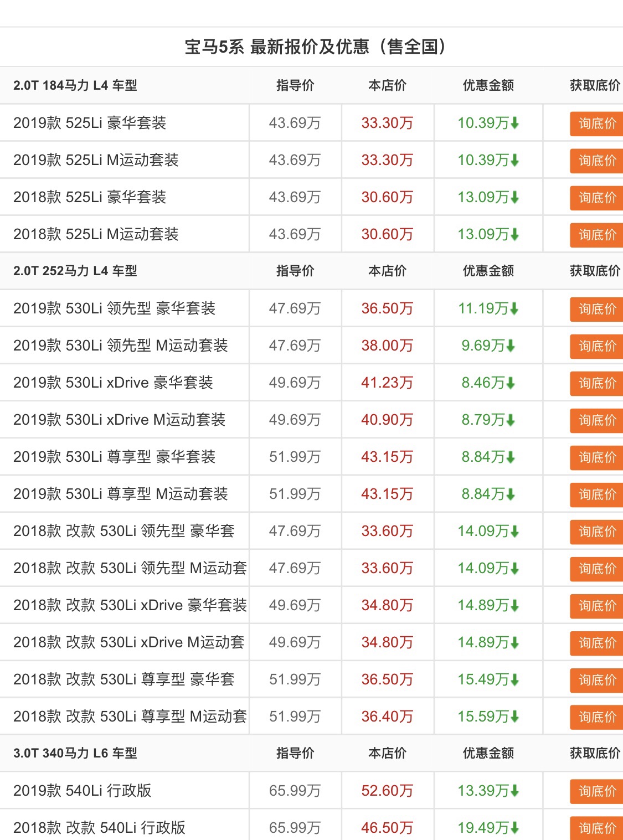Open the 2019款 530Li 领先型 M运动套装 model name

click(121, 346)
